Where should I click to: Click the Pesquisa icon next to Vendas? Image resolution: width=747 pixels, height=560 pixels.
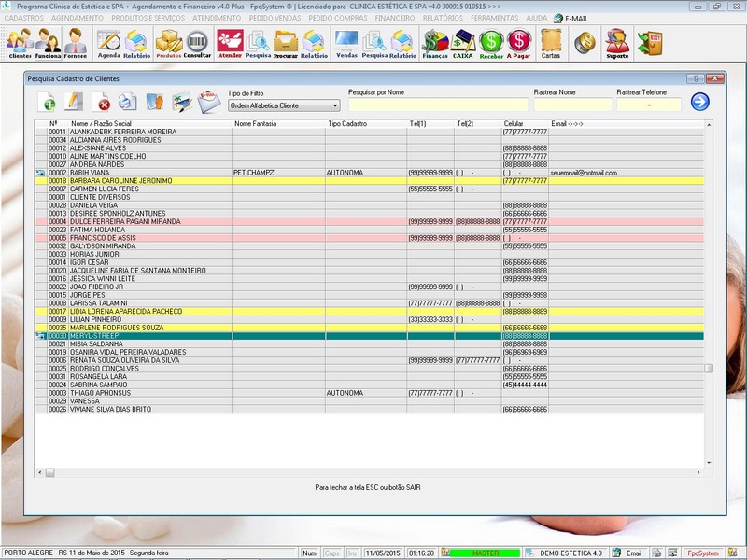[x=374, y=43]
